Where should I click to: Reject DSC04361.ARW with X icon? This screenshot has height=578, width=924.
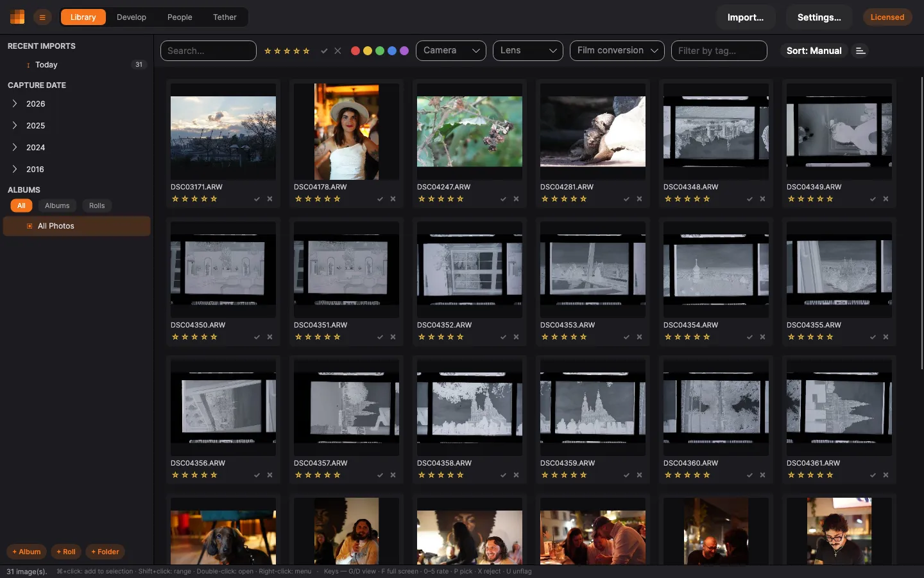[886, 475]
